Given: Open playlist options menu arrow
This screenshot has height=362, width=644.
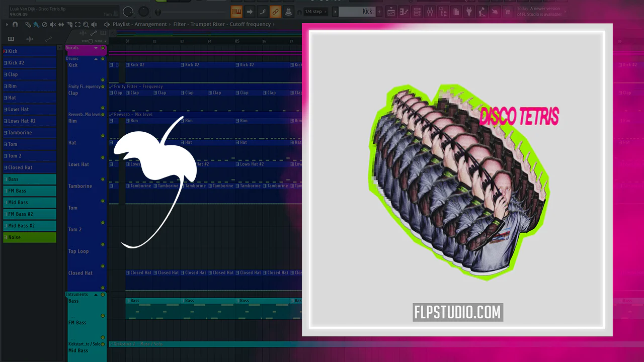Looking at the screenshot, I should click(x=7, y=24).
